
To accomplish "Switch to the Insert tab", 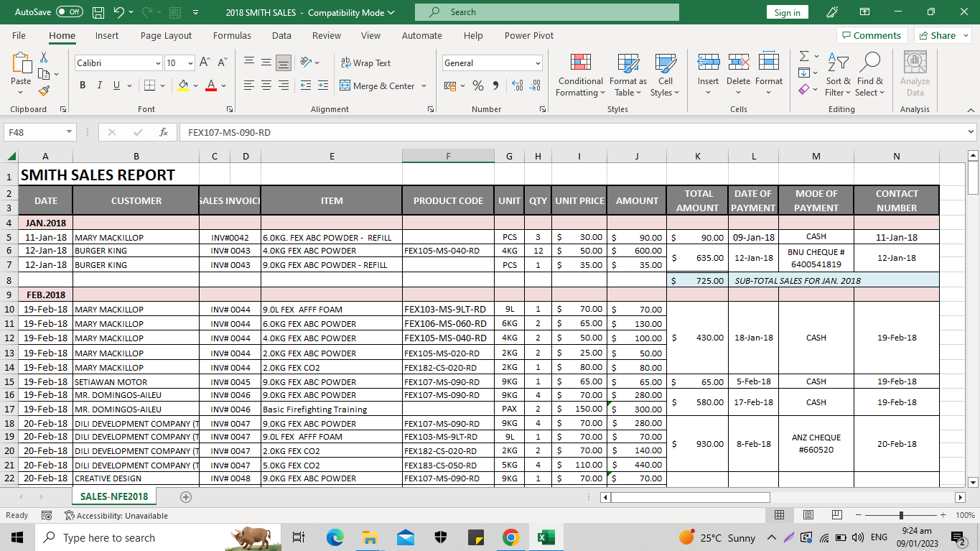I will [x=107, y=35].
